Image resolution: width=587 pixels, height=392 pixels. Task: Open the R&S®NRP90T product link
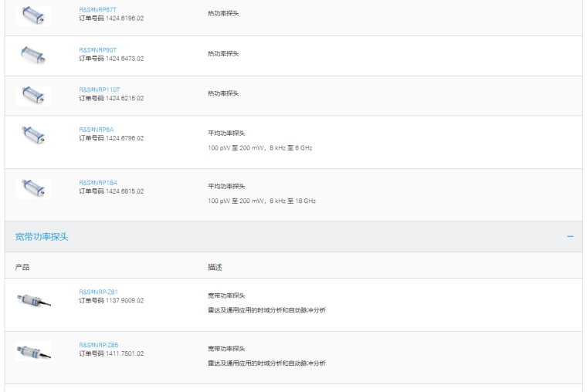click(97, 49)
